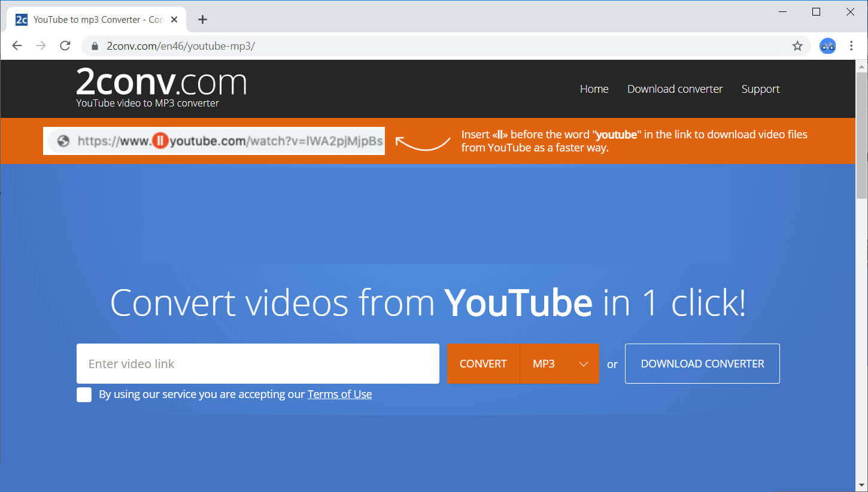Open Download converter in top navigation

pyautogui.click(x=675, y=89)
